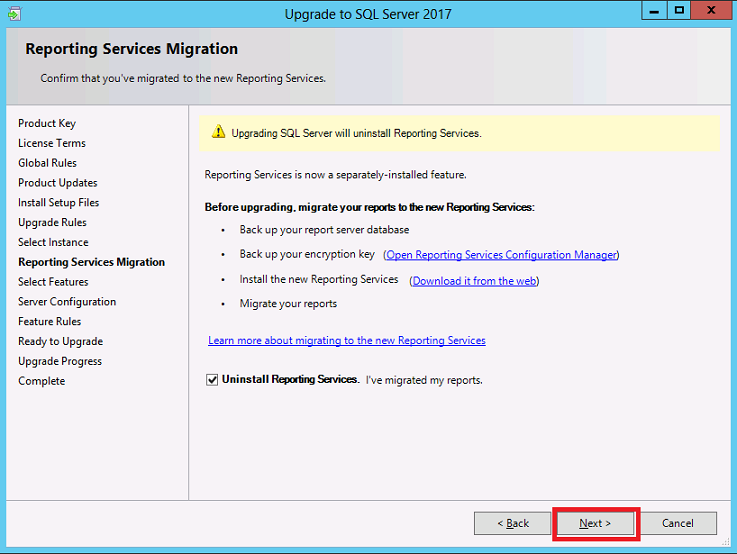Click 'Upgrade to SQL Server 2017' title text

click(x=368, y=14)
